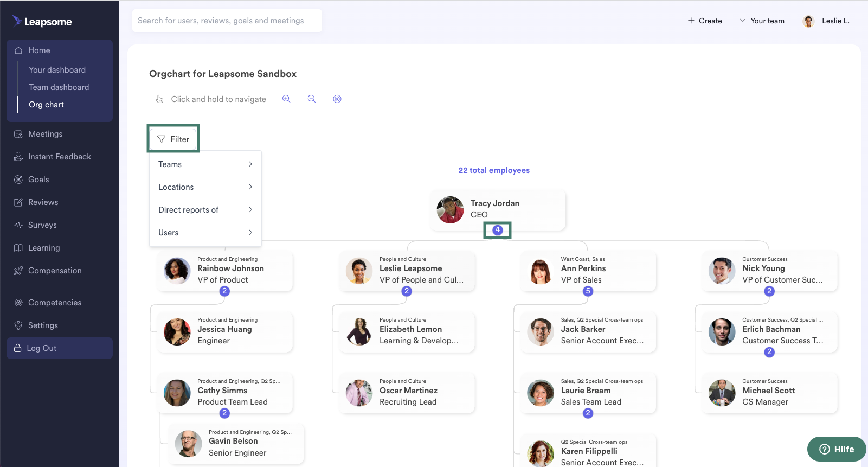Viewport: 868px width, 467px height.
Task: Click Leslie L. avatar in the header
Action: (808, 21)
